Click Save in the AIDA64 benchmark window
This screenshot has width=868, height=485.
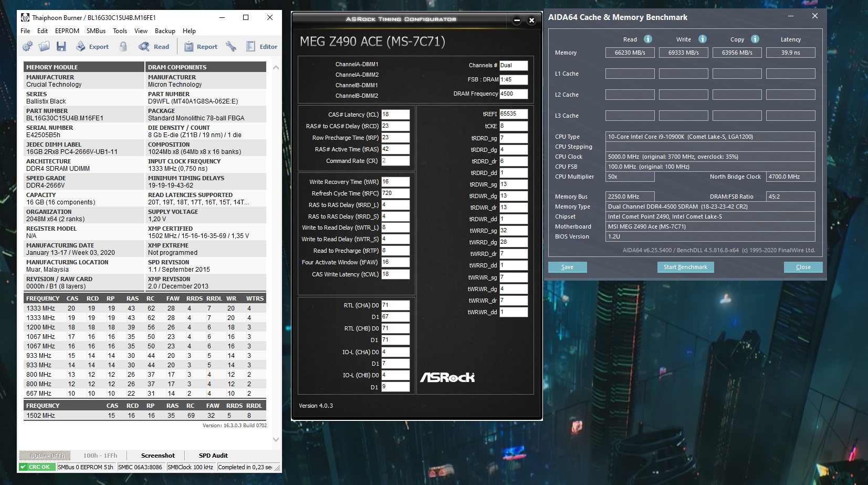(568, 267)
